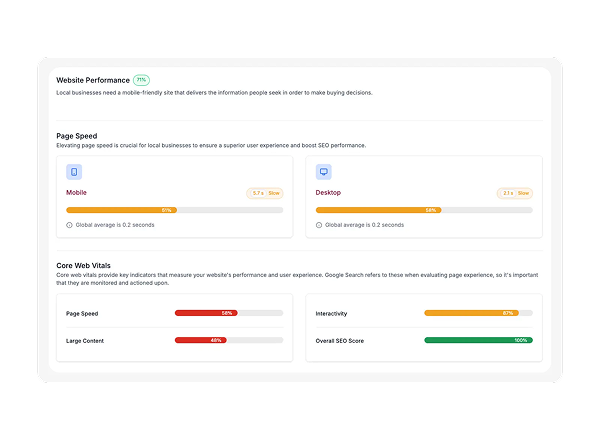
Task: Select the Mobile label in Page Speed card
Action: [x=77, y=192]
